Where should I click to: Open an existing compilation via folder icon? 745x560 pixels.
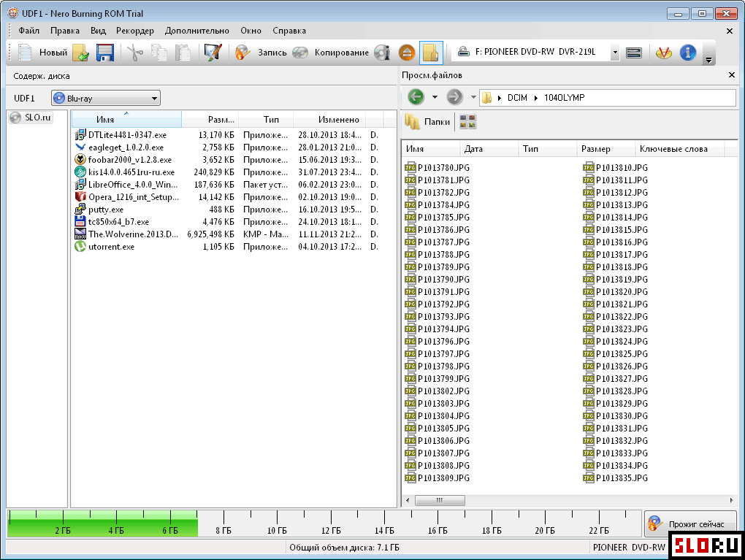pos(81,53)
